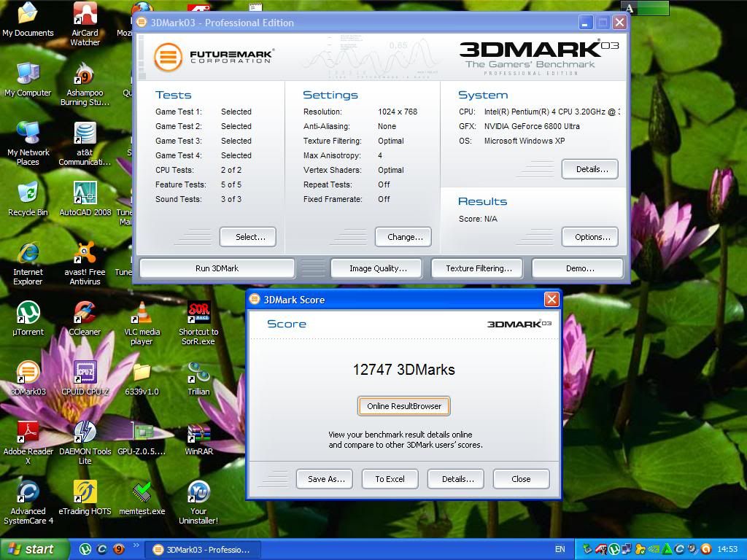Screen dimensions: 747x560
Task: Close the 3DMark Score dialog via title bar X
Action: (x=551, y=300)
